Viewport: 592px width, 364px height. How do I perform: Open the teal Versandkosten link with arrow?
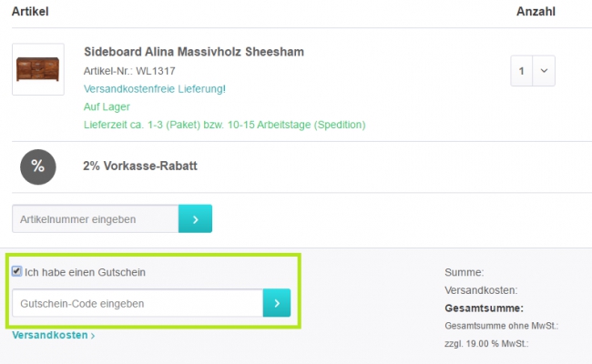[54, 335]
